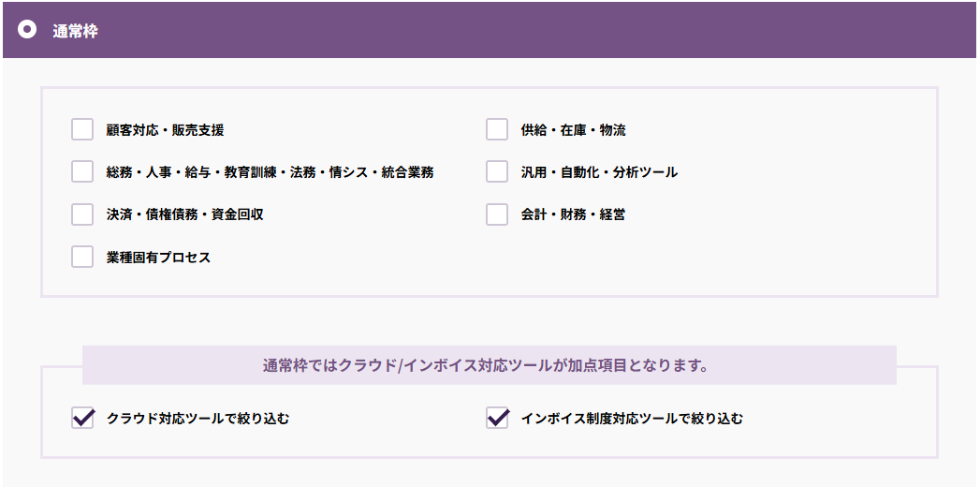Disable インボイス制度対応ツールで絞り込む checkbox
980x487 pixels.
pos(497,419)
